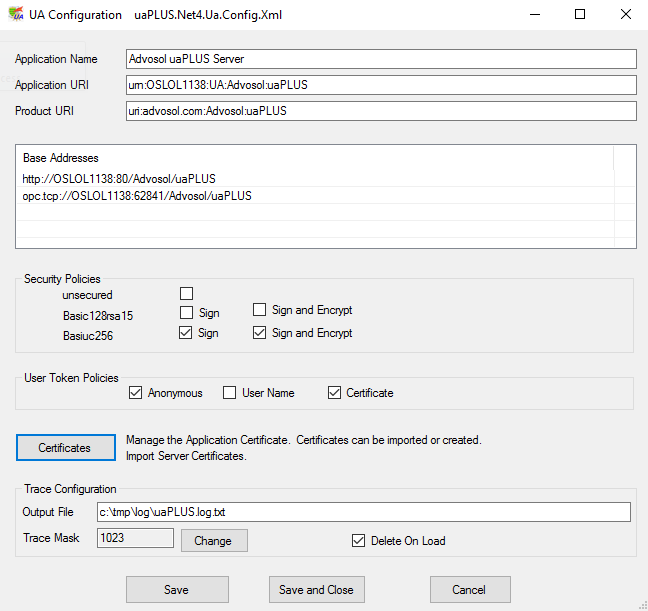Enable the unsecured security policy checkbox

(x=186, y=294)
